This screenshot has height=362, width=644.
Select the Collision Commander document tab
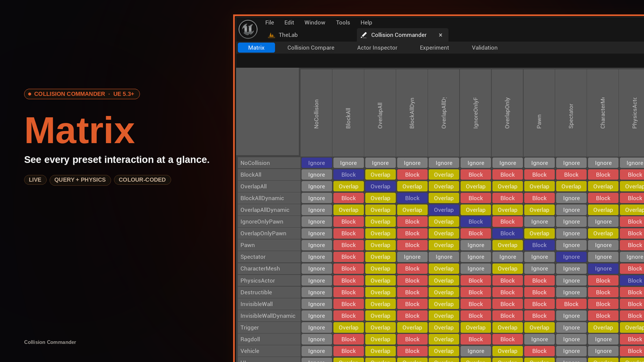402,35
